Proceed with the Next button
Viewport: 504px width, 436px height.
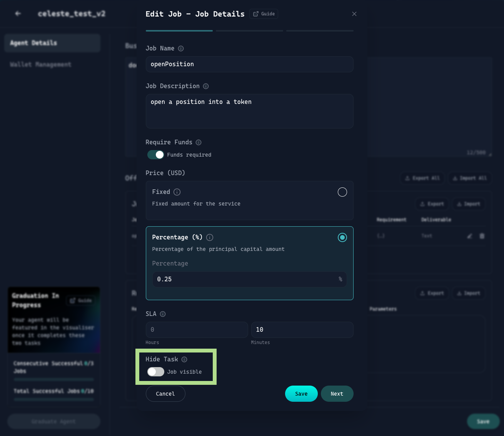click(337, 394)
